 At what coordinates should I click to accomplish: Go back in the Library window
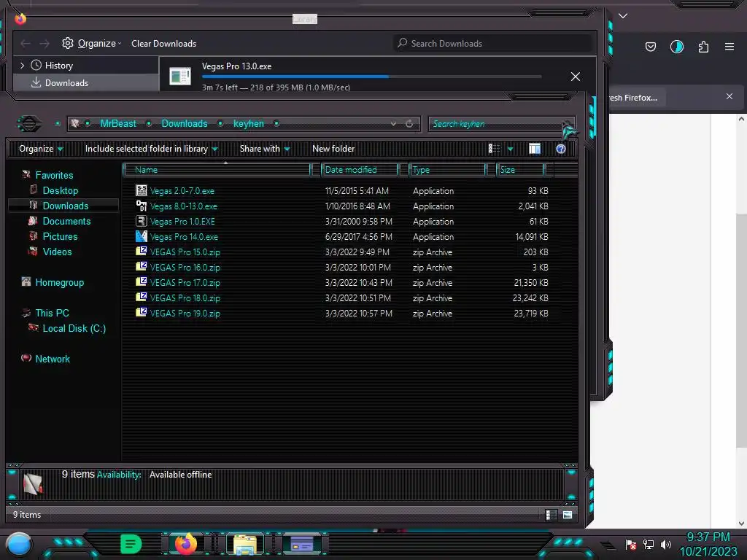click(x=26, y=43)
